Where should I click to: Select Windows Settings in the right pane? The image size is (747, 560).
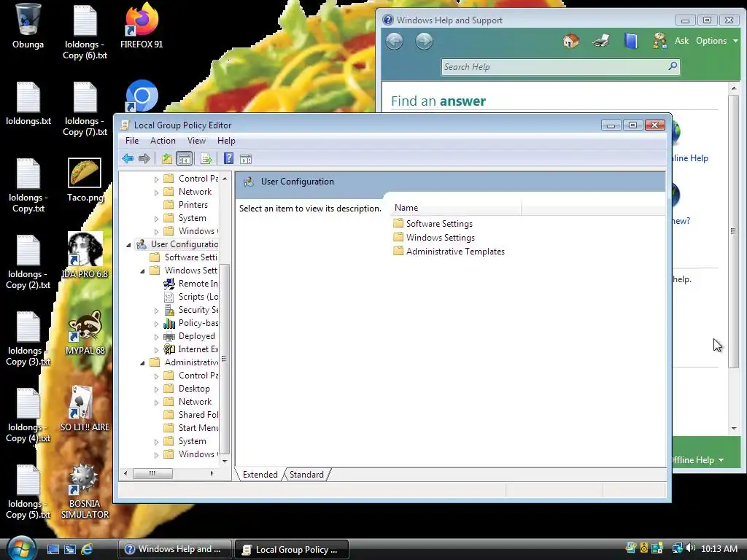point(434,237)
